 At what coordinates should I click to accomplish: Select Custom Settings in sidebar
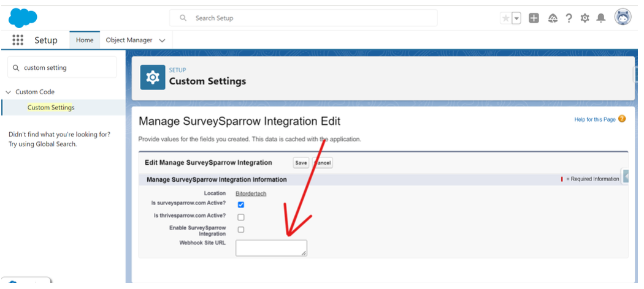[x=51, y=108]
